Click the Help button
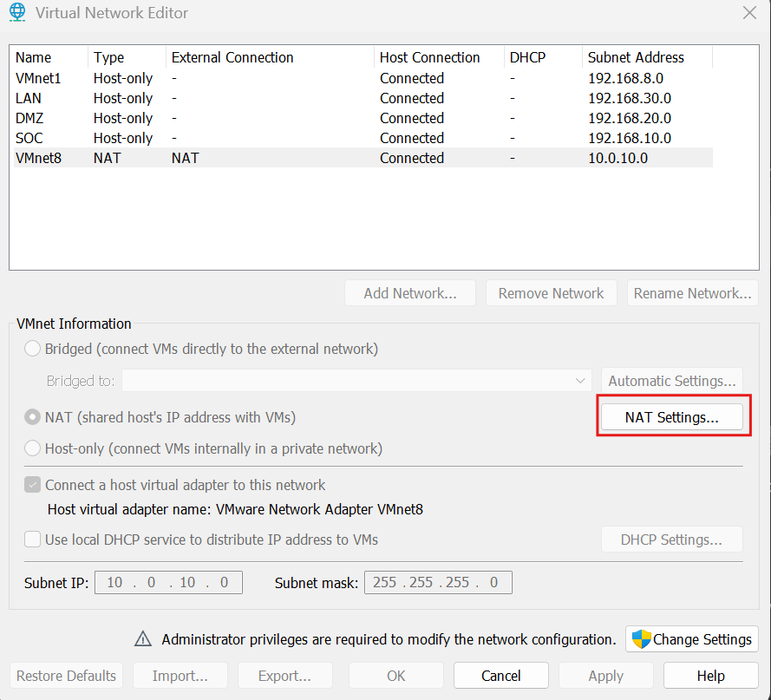Image resolution: width=771 pixels, height=700 pixels. tap(710, 676)
